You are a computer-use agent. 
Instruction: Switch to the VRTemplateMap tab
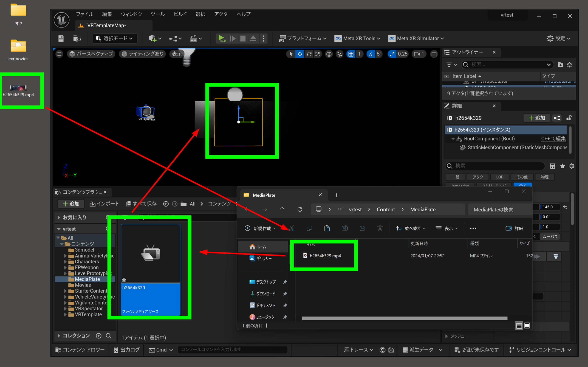point(106,25)
